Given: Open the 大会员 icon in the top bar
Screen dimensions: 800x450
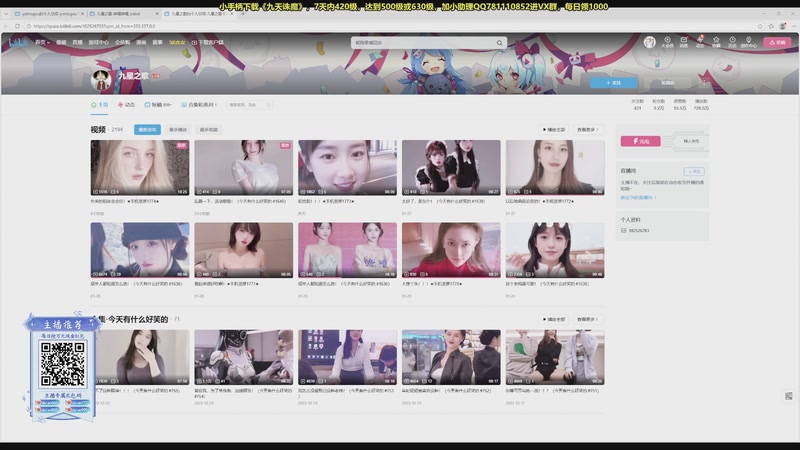Looking at the screenshot, I should (x=667, y=43).
